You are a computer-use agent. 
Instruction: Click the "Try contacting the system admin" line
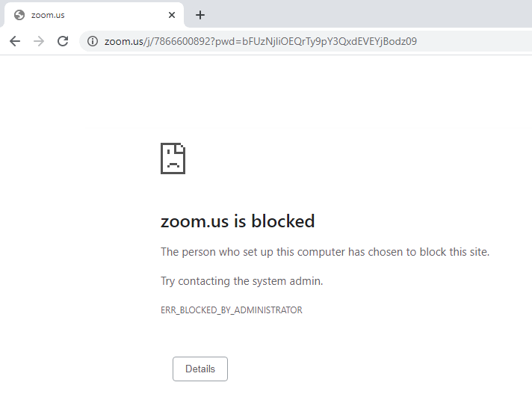[242, 281]
